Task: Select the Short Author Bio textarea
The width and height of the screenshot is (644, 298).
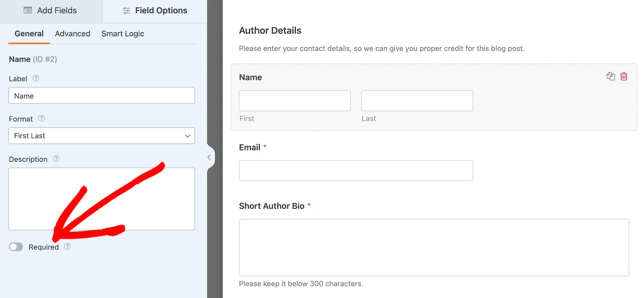Action: (434, 248)
